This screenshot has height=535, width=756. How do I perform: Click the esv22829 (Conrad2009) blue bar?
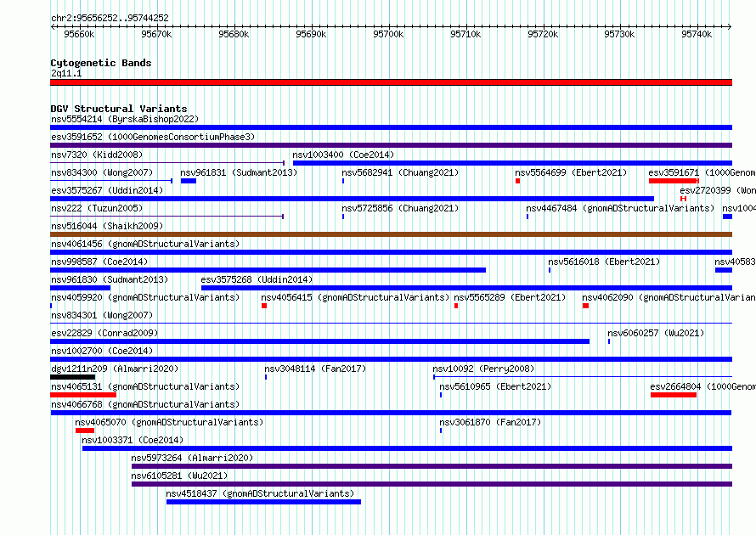click(319, 341)
